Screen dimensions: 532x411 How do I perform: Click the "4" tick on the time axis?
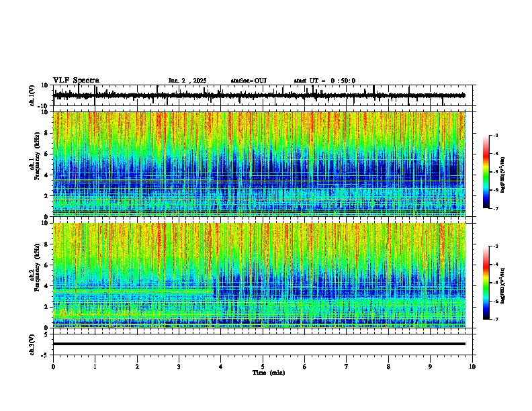[x=220, y=367]
